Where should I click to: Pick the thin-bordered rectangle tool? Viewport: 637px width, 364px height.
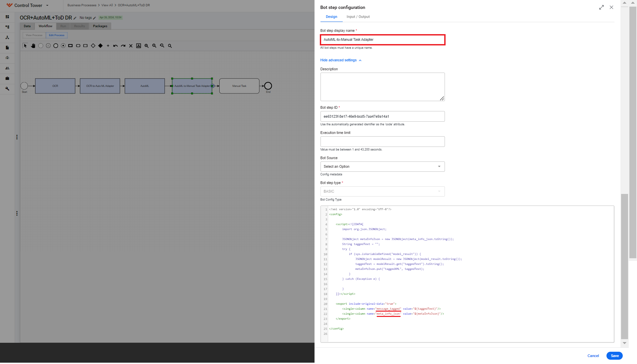[x=85, y=46]
